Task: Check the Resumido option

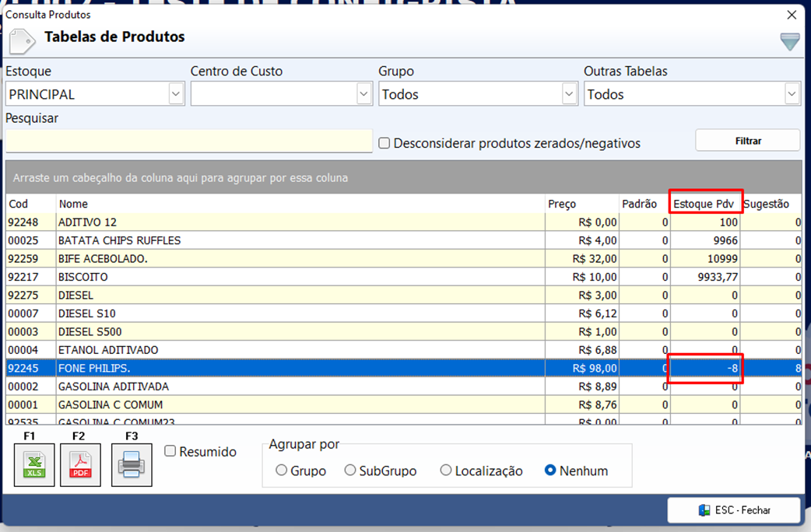Action: pos(170,451)
